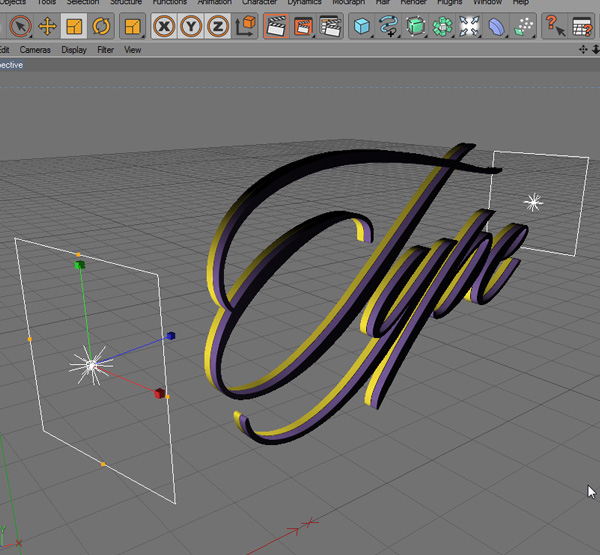Toggle the Y axis lock
Screen dimensions: 600x555
[191, 27]
